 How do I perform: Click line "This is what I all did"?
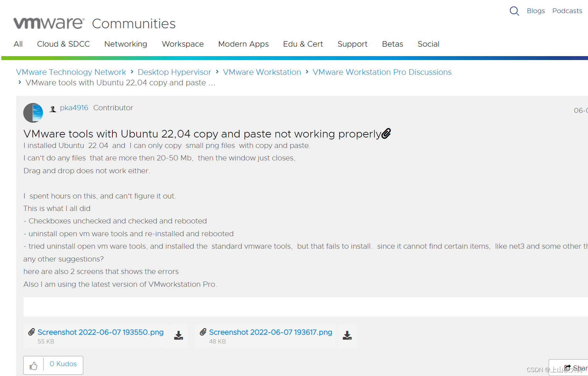[x=57, y=208]
